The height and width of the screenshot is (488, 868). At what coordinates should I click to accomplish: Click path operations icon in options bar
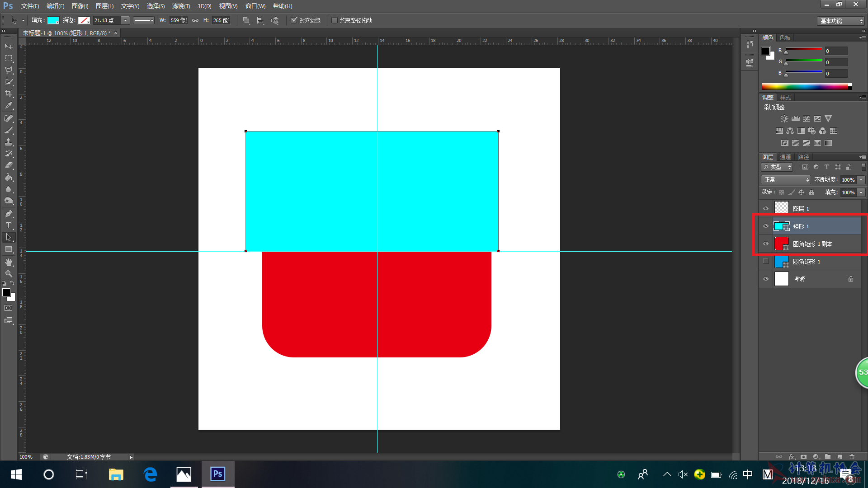(x=246, y=20)
